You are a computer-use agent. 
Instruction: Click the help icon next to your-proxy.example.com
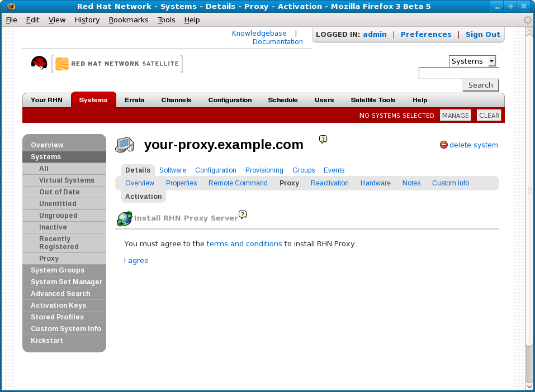(323, 139)
